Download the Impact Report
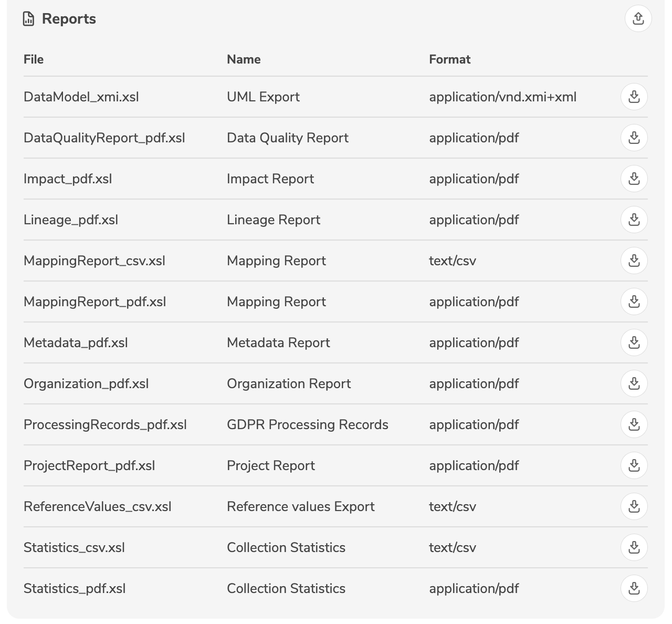This screenshot has width=672, height=624. [x=634, y=179]
